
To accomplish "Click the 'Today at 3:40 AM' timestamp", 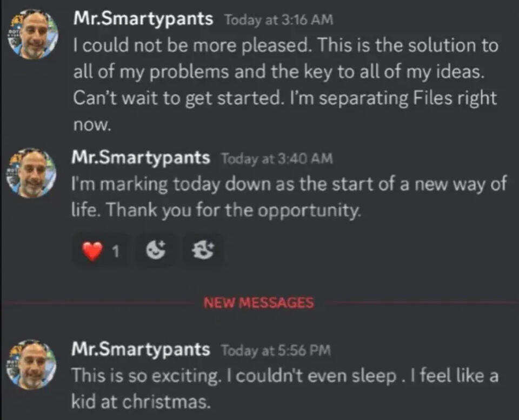I will click(x=277, y=158).
